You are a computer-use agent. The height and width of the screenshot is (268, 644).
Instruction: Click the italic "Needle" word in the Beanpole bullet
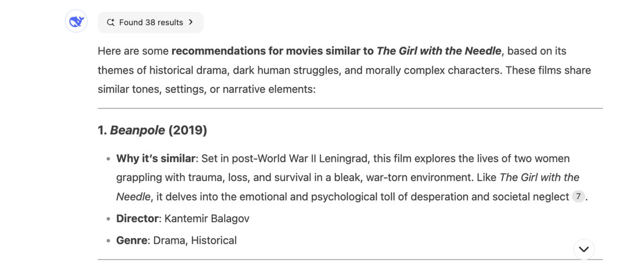133,196
